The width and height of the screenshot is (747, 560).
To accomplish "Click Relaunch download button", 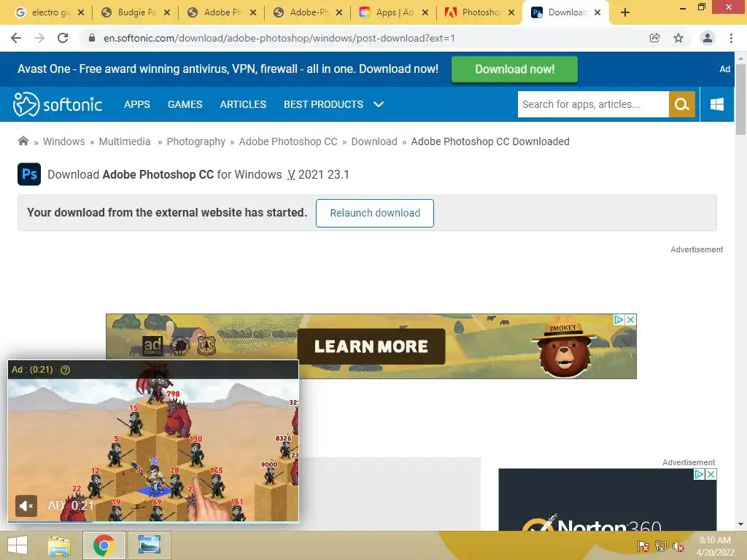I will pos(375,213).
